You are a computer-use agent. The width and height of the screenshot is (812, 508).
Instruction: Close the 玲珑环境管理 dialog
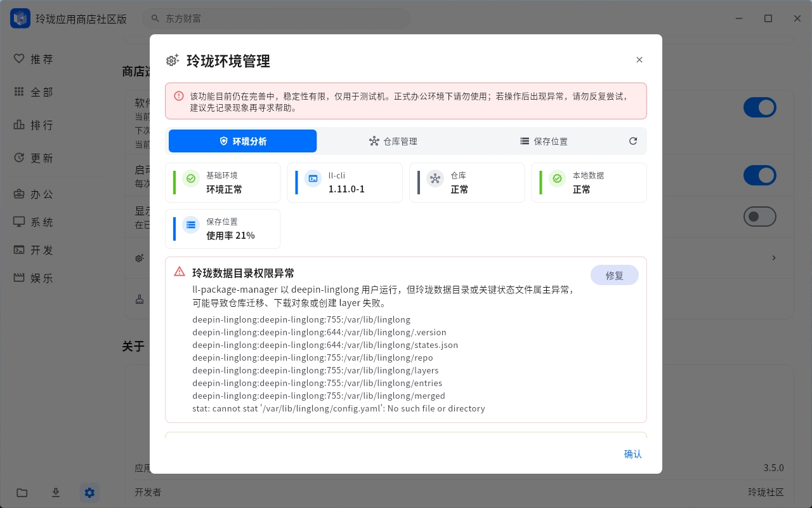point(639,60)
